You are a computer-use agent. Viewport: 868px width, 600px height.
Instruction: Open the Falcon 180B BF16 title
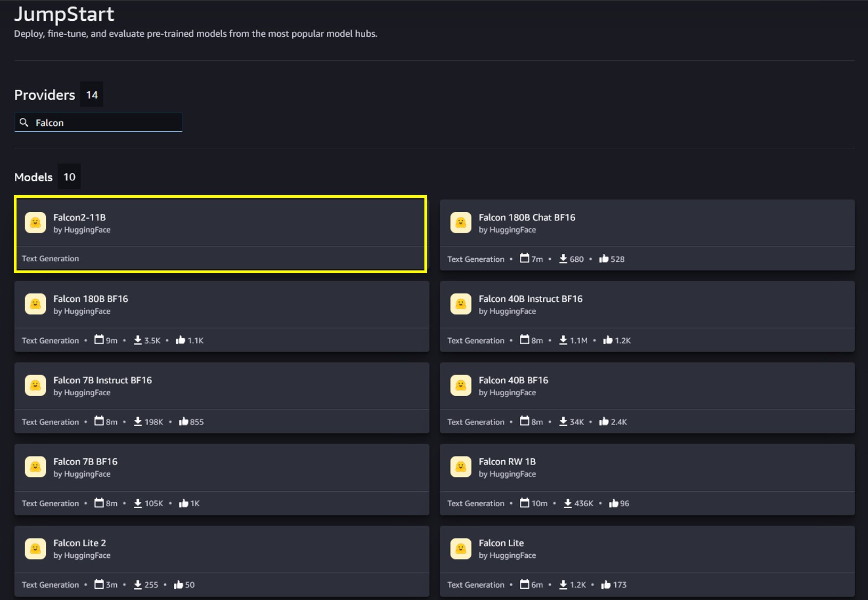(91, 299)
